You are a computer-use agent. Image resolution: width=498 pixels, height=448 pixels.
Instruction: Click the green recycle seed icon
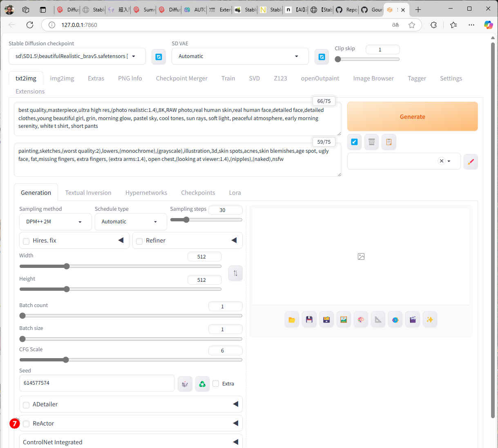[202, 384]
